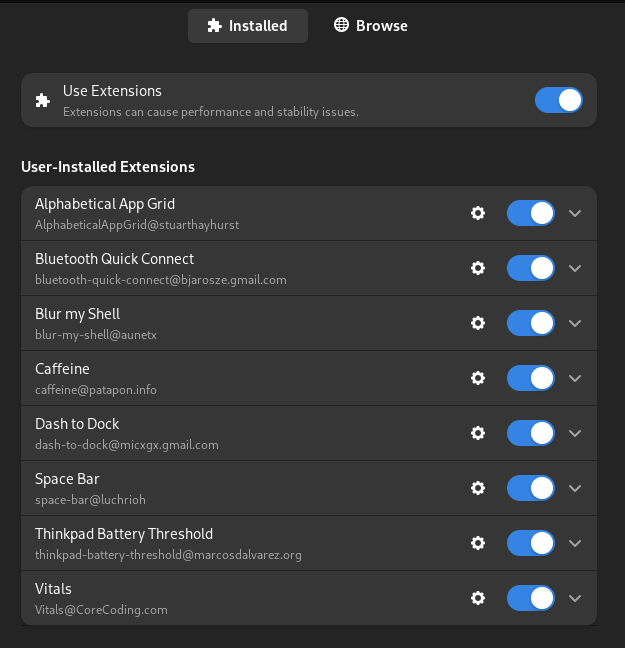This screenshot has height=648, width=625.
Task: Turn off the Vitals extension switch
Action: point(531,598)
